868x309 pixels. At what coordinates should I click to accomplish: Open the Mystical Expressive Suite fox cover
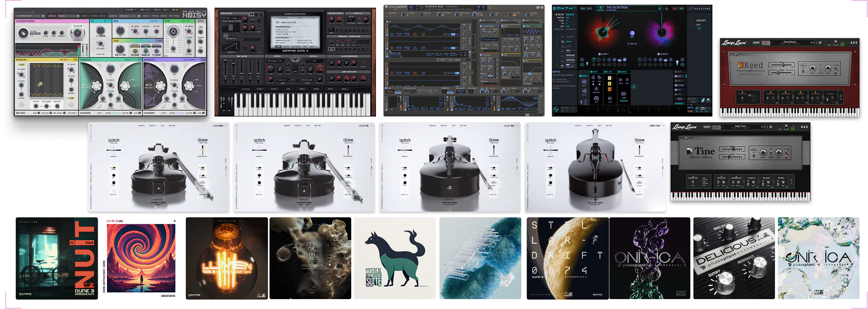tap(395, 259)
